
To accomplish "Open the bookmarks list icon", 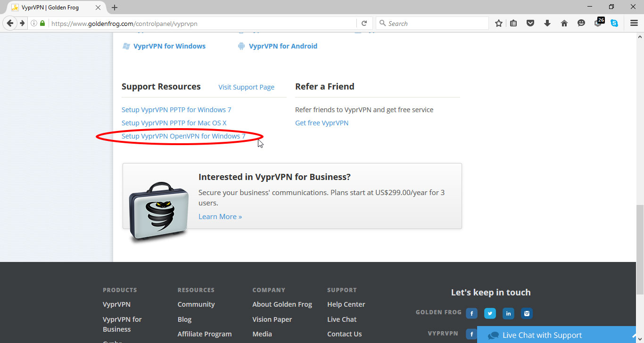I will 514,23.
